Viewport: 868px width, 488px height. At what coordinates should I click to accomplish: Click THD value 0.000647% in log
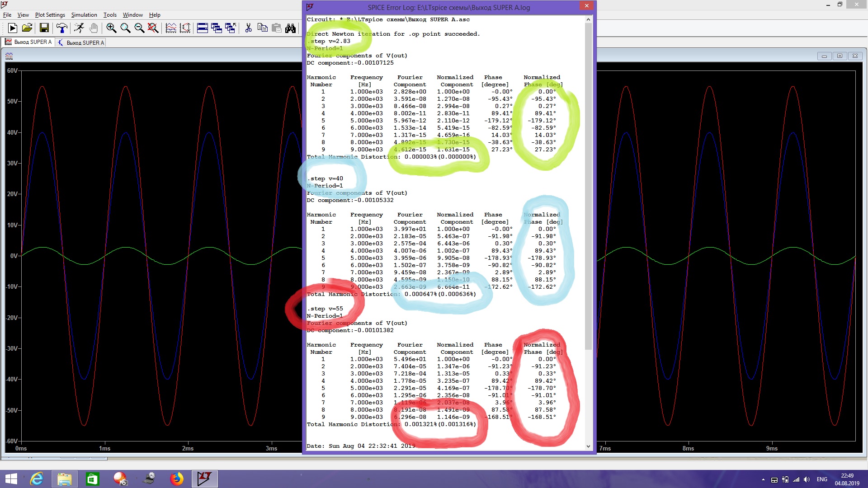(x=421, y=294)
